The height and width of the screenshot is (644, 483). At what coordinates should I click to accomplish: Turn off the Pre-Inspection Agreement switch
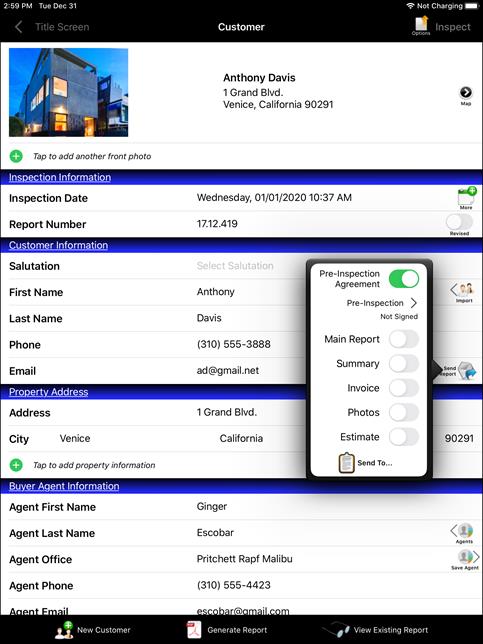click(404, 279)
